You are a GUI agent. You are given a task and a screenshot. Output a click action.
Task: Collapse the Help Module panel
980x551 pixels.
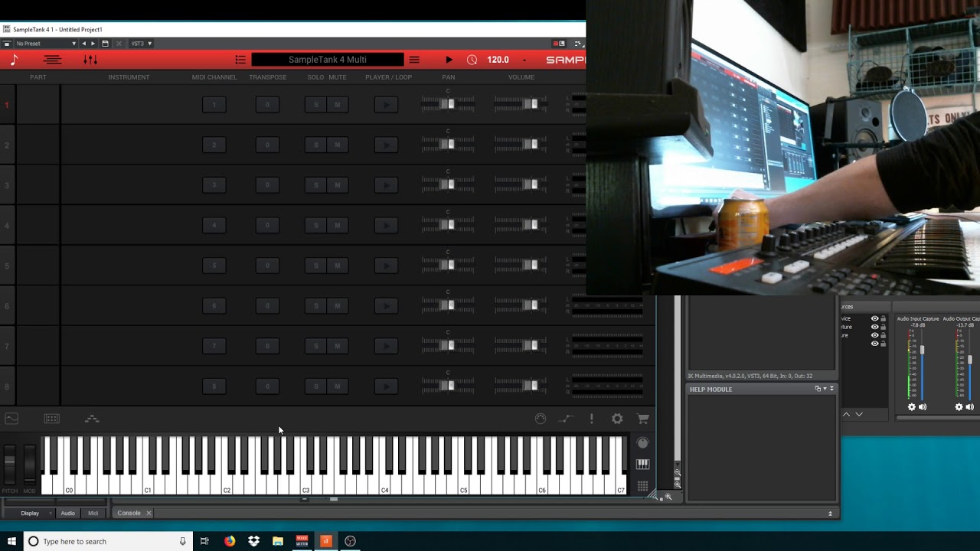[x=831, y=389]
